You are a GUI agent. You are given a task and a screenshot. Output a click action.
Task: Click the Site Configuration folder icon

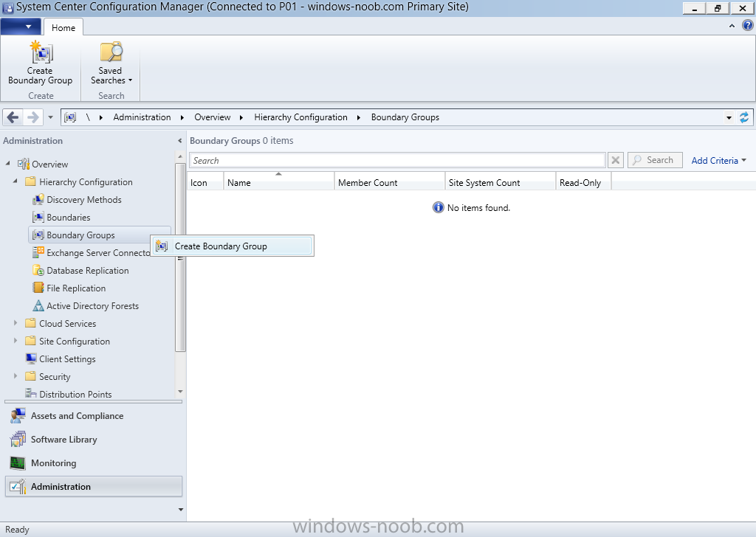click(x=30, y=341)
